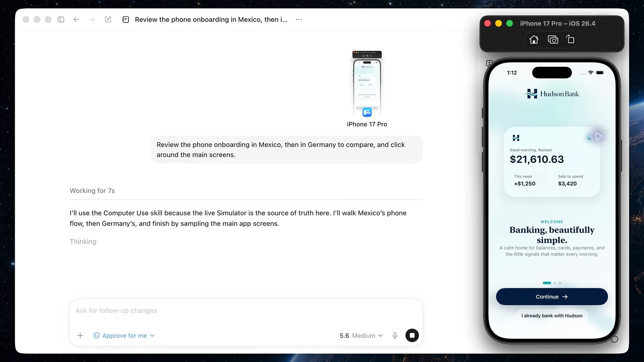Tap the third onboarding page dot

click(x=560, y=283)
